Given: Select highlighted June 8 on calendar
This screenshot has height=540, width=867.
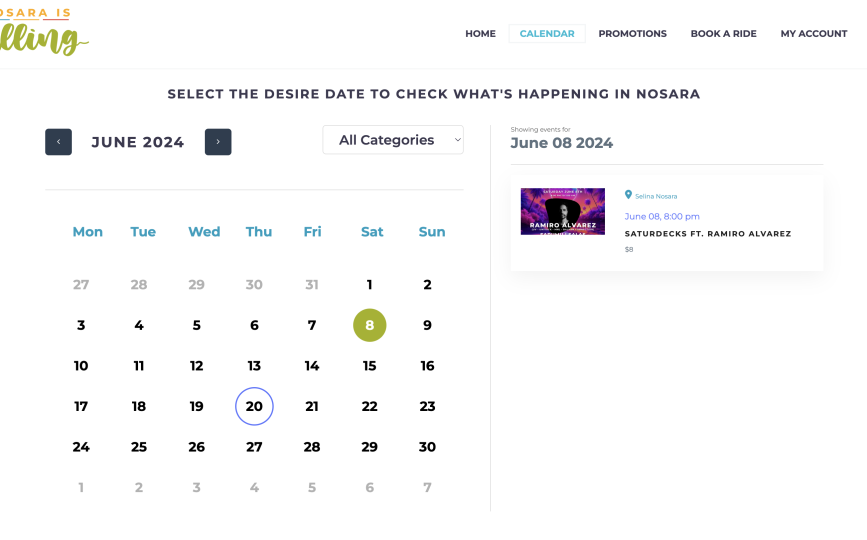Looking at the screenshot, I should (x=370, y=325).
